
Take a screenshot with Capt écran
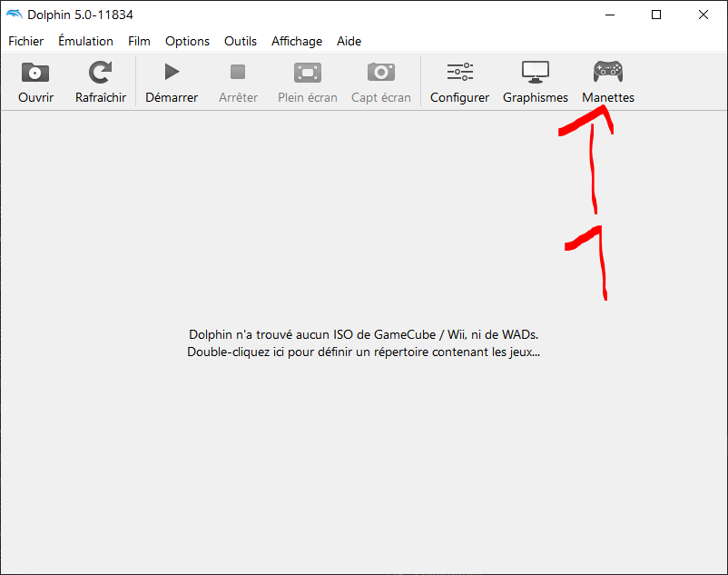click(x=380, y=73)
